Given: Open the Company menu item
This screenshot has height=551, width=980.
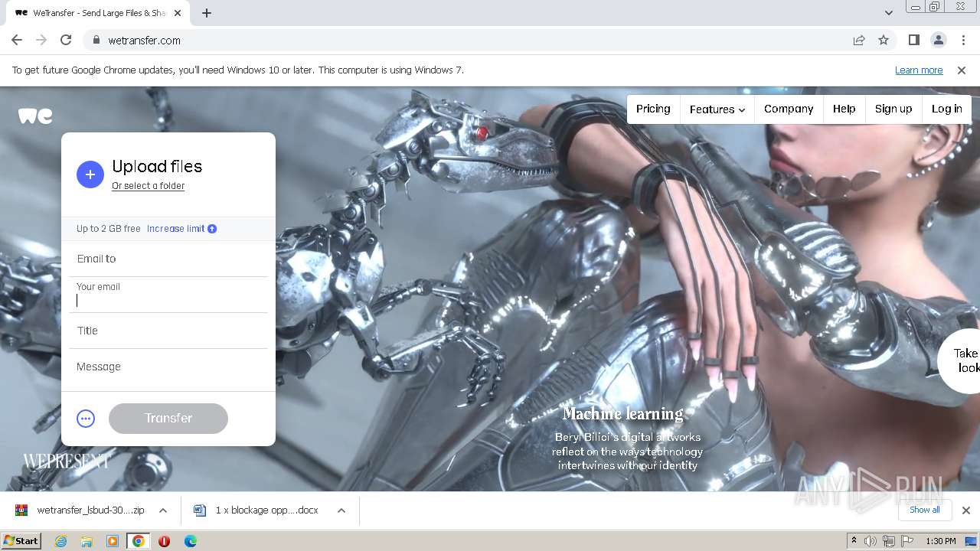Looking at the screenshot, I should tap(789, 109).
